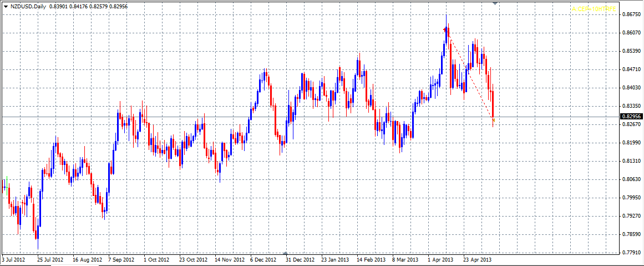The height and width of the screenshot is (266, 644).
Task: Click the gray marker on the time axis
Action: coord(286,254)
